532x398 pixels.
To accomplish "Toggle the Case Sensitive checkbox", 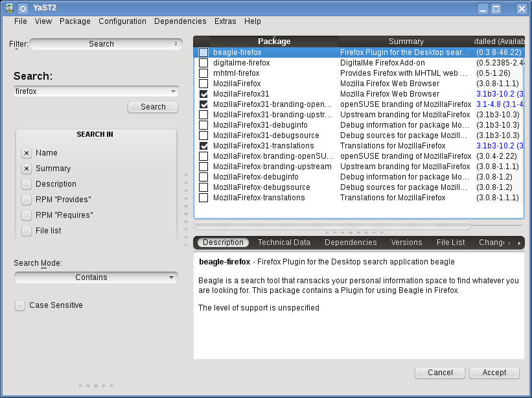I will point(20,305).
